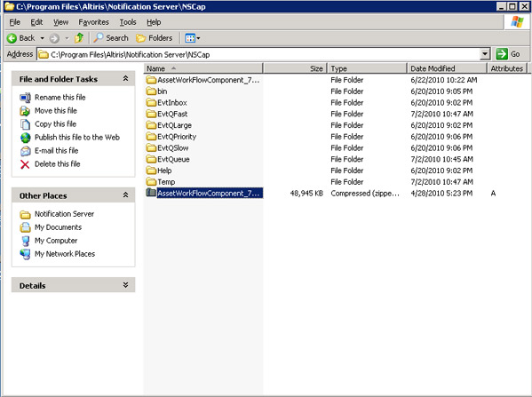
Task: Click Delete this file red X
Action: pos(25,164)
